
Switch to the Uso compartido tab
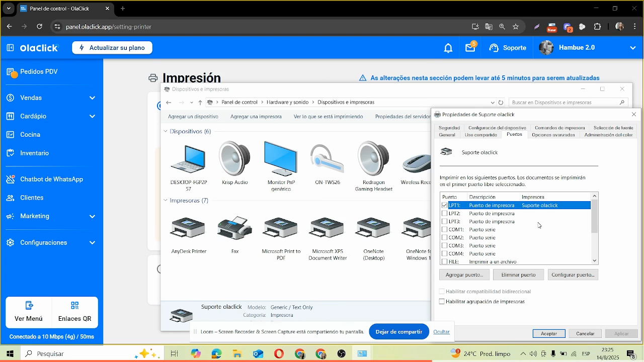481,135
